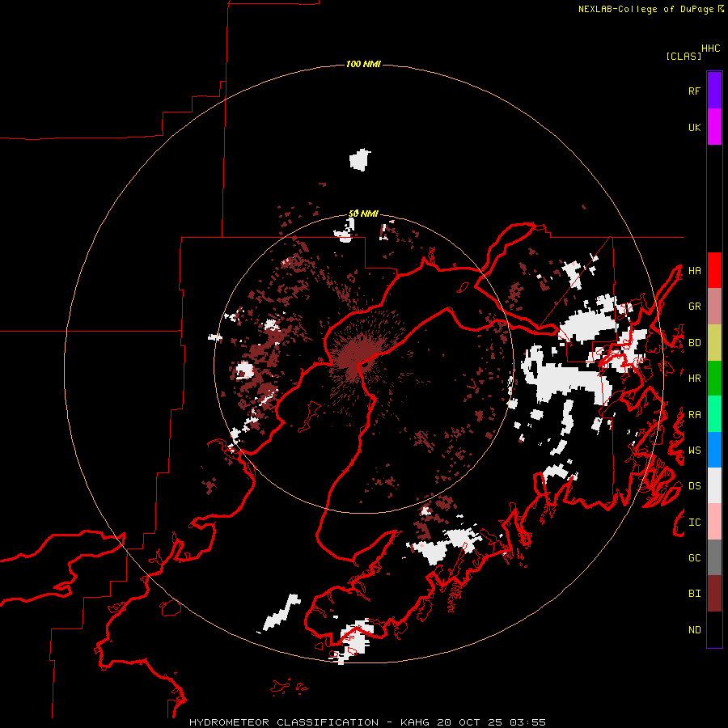Screen dimensions: 728x728
Task: Click the GC gray legend swatch
Action: 714,557
